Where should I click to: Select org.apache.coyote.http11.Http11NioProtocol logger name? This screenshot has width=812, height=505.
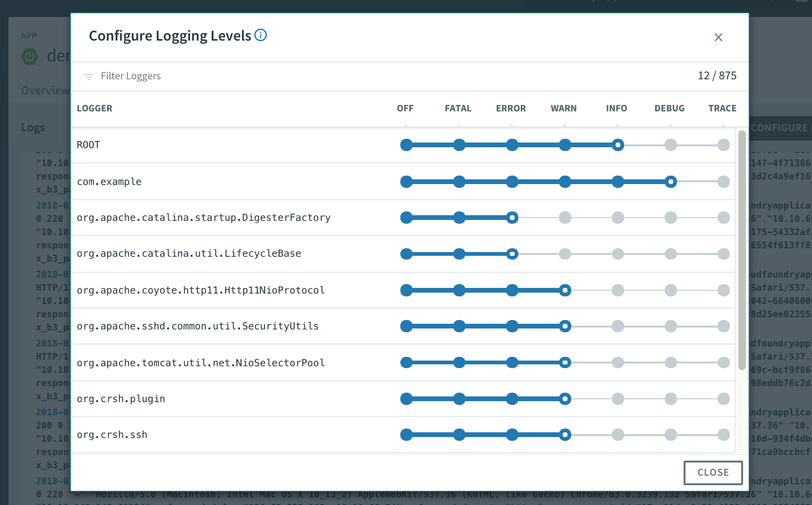point(201,290)
